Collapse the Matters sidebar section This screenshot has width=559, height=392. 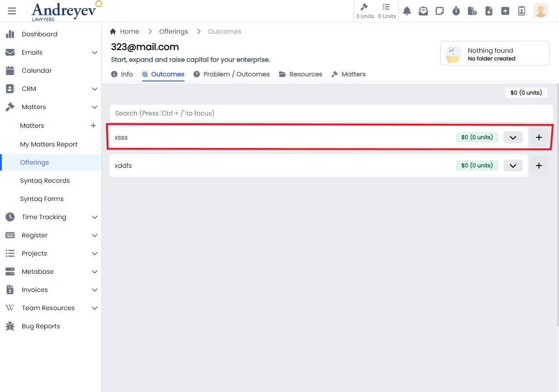(94, 107)
